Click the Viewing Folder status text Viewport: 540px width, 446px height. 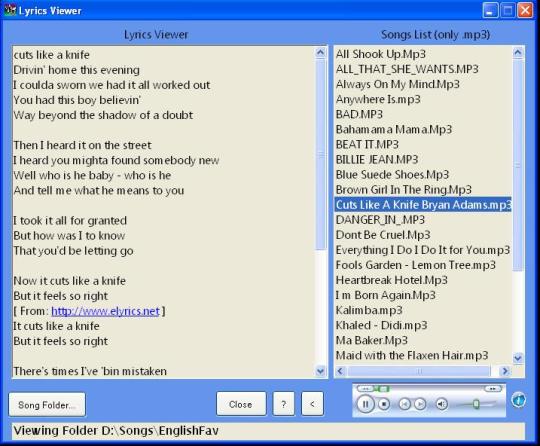coord(116,431)
